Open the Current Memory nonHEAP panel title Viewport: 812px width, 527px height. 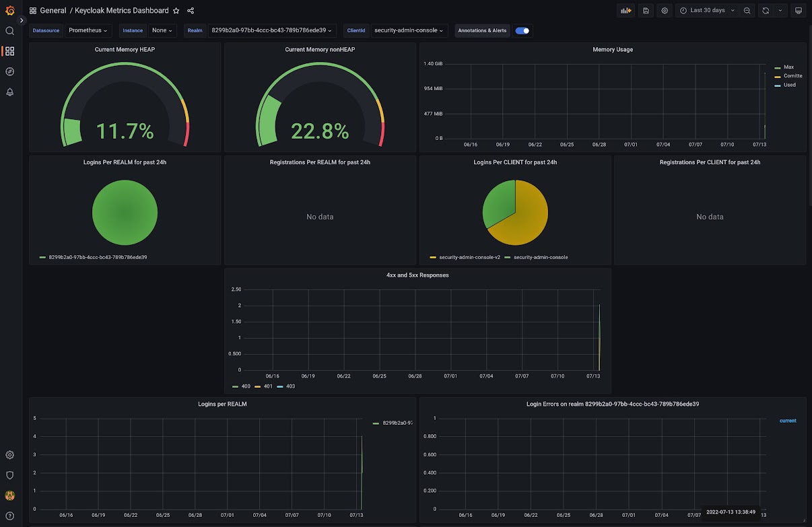coord(320,49)
